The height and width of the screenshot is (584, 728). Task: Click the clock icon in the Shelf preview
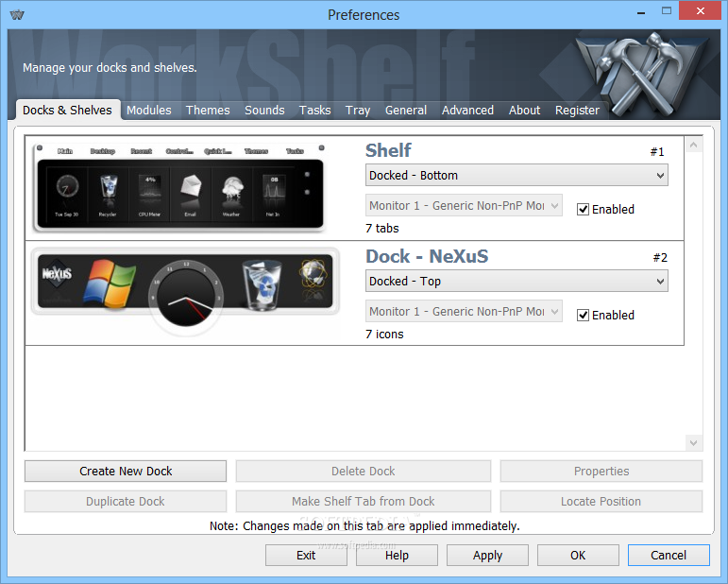(x=67, y=187)
